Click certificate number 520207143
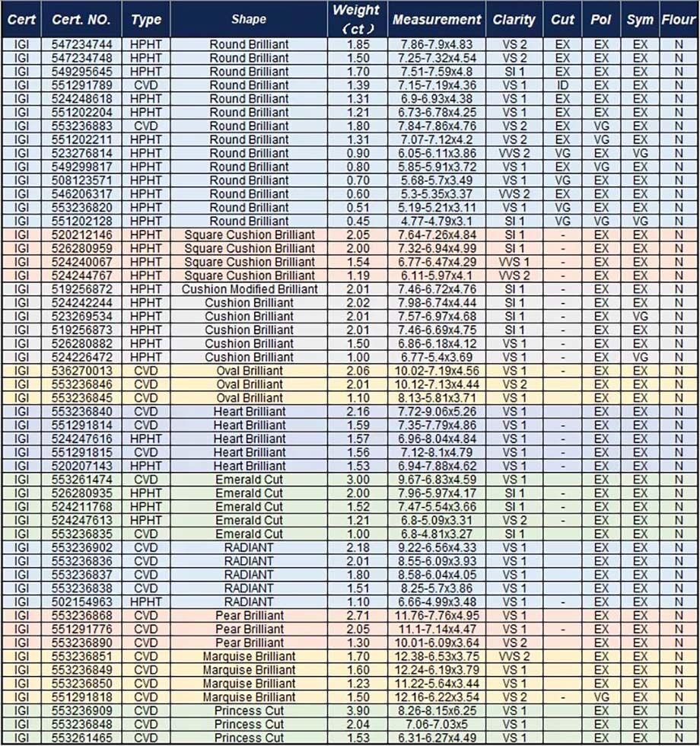This screenshot has height=746, width=700. (82, 466)
